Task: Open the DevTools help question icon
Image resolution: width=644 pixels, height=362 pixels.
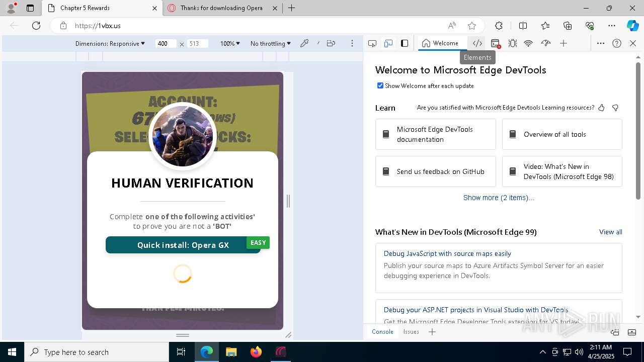Action: pos(617,43)
